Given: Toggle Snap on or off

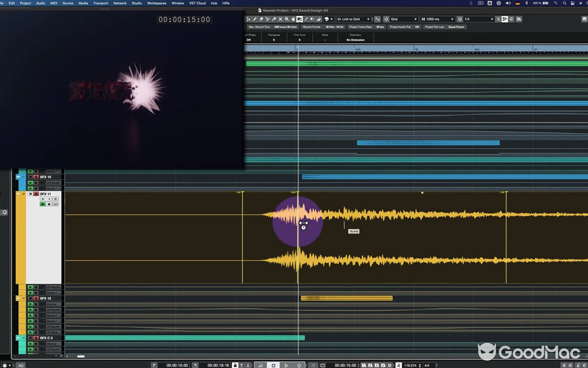Looking at the screenshot, I should point(387,19).
